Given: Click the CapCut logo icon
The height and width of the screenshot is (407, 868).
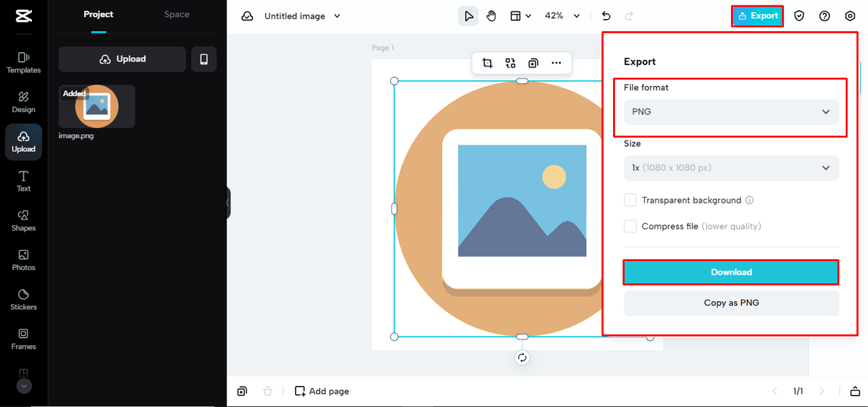Looking at the screenshot, I should pyautogui.click(x=23, y=16).
